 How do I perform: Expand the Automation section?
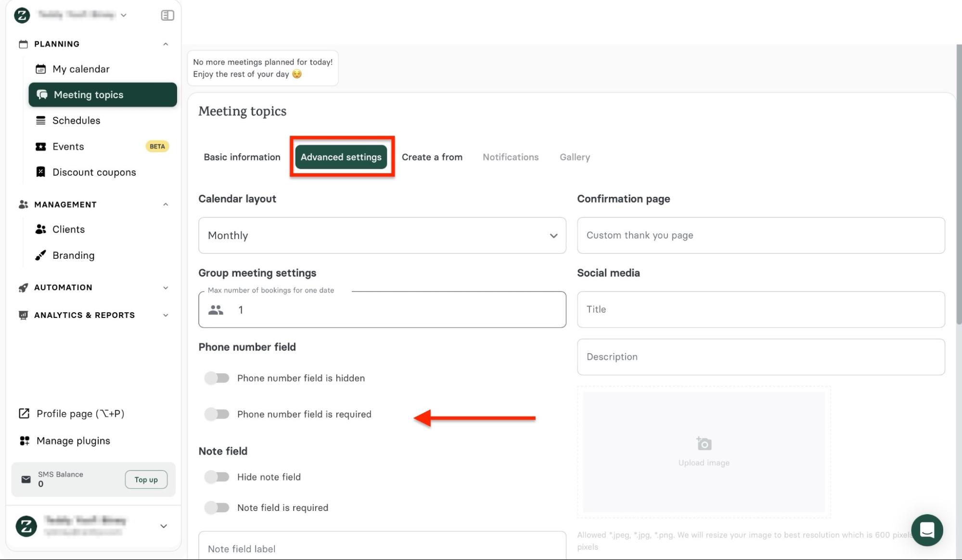(165, 288)
